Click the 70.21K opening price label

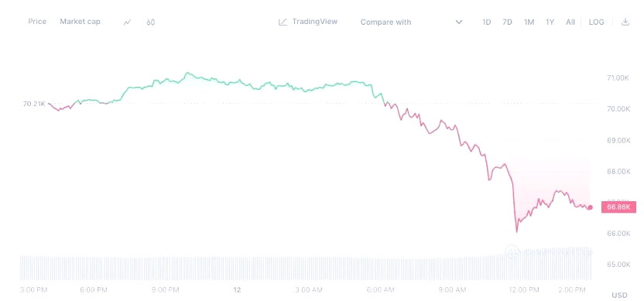pyautogui.click(x=34, y=104)
